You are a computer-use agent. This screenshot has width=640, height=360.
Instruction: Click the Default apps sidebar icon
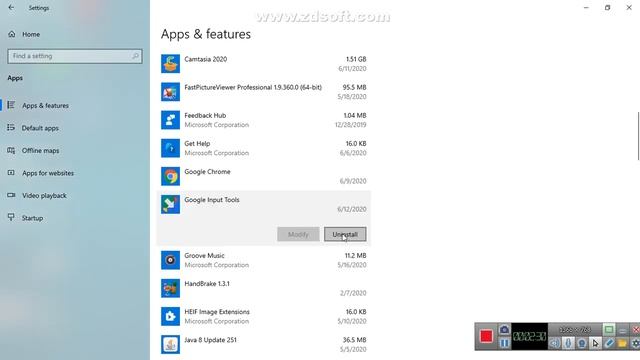(11, 128)
